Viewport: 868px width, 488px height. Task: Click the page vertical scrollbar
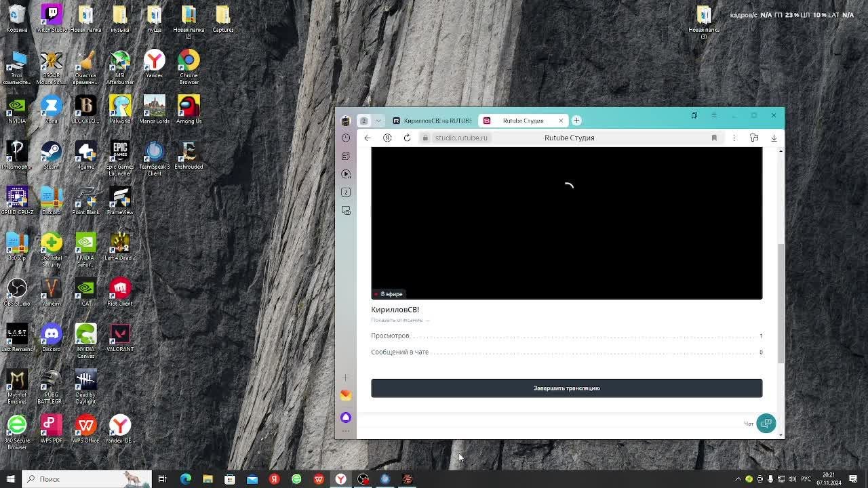[781, 304]
